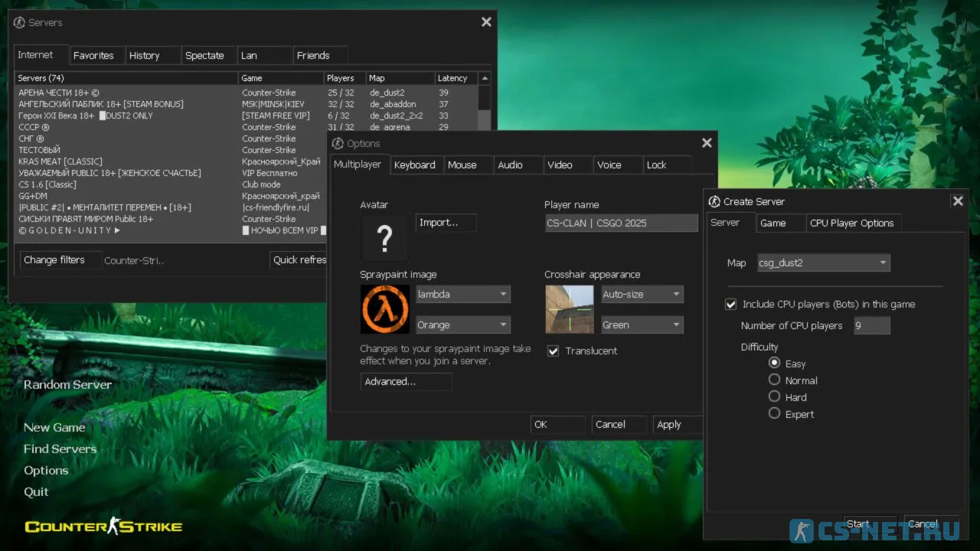Select the Expert difficulty radio button

(774, 414)
